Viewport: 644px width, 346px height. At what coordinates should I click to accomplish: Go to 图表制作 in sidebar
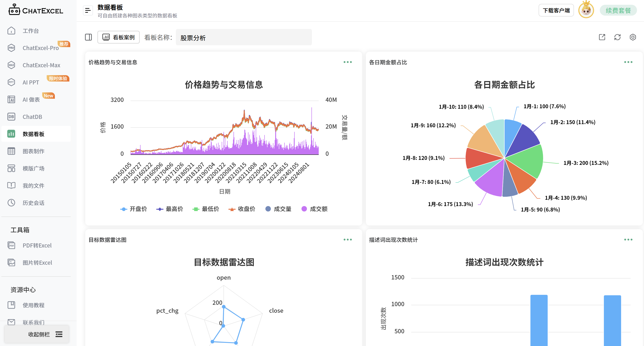(33, 151)
